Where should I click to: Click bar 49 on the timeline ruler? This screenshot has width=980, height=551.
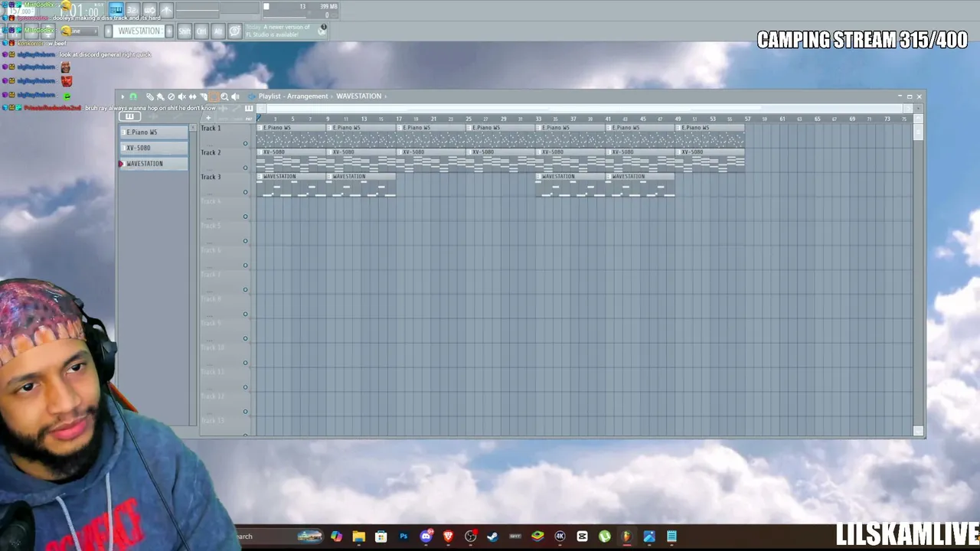click(x=678, y=119)
